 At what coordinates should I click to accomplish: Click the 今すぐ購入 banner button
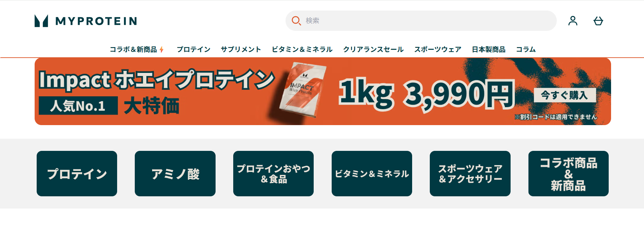(565, 95)
